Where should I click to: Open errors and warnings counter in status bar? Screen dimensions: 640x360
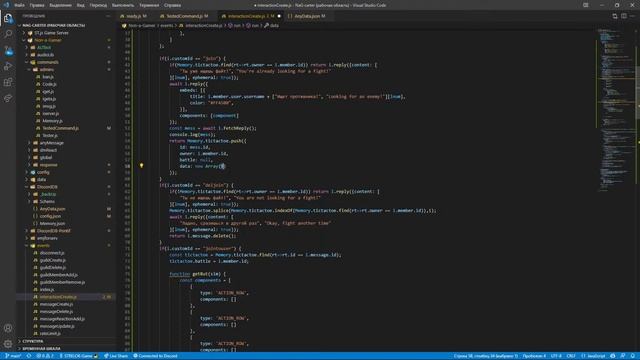click(45, 356)
